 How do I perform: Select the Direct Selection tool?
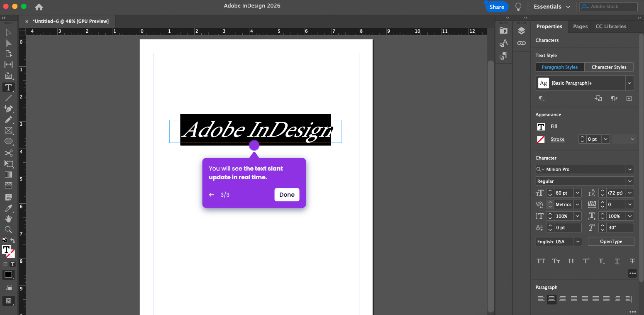pyautogui.click(x=8, y=43)
